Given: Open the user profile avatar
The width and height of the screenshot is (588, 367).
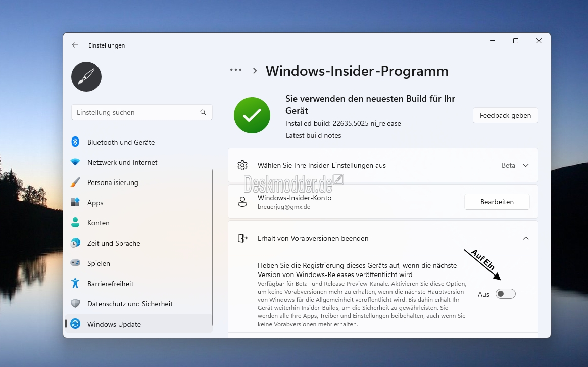Looking at the screenshot, I should point(86,77).
